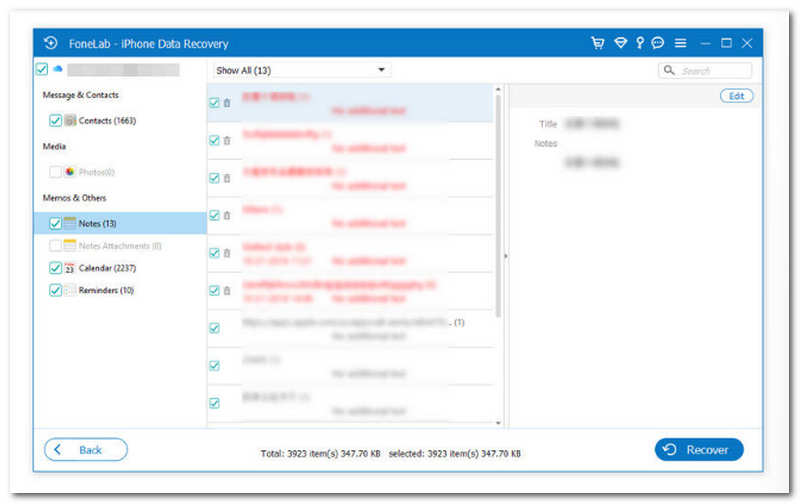Click the Edit button in the note preview

[x=736, y=96]
